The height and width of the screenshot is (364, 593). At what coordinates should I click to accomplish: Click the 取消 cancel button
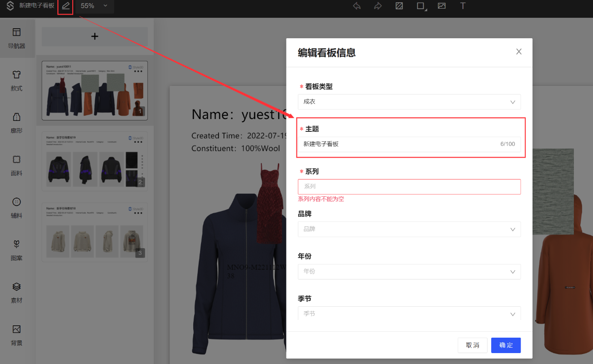tap(472, 345)
